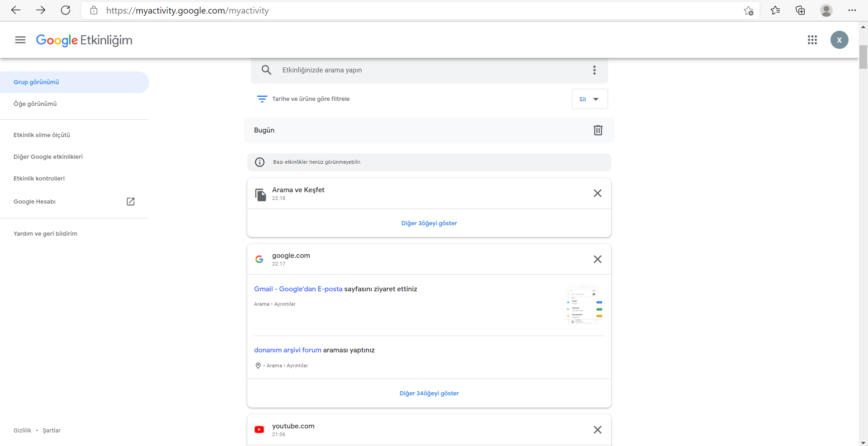Switch to Öğe görünümü view
Viewport: 868px width, 446px height.
35,104
